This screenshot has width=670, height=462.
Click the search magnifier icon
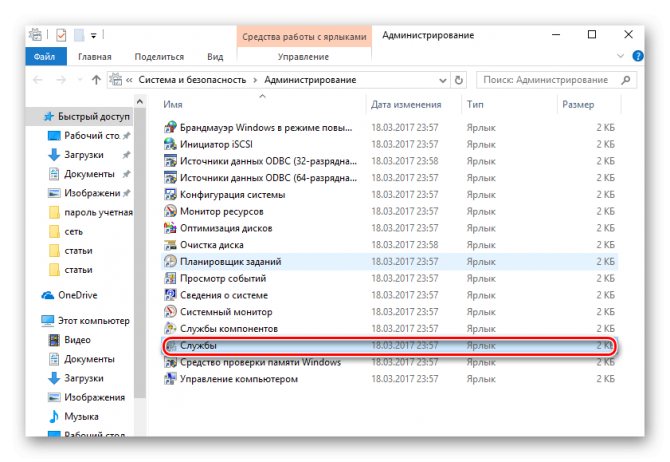626,80
